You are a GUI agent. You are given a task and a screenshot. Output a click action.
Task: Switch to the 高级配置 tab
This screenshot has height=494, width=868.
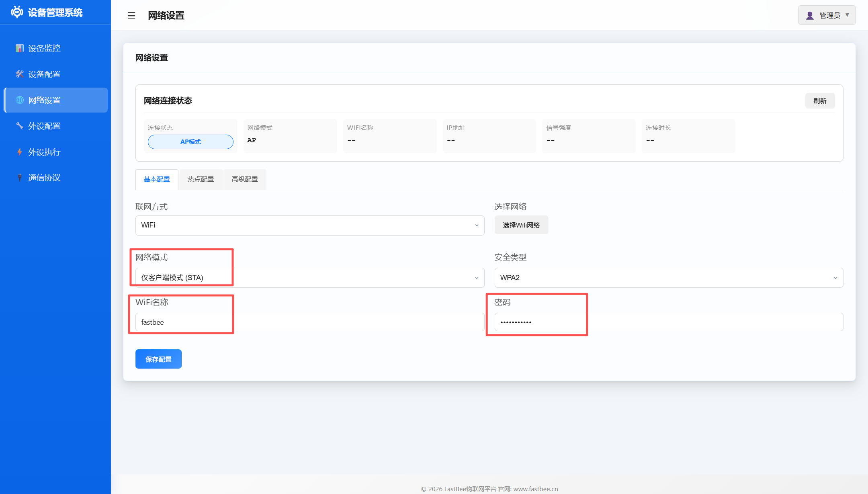(245, 179)
